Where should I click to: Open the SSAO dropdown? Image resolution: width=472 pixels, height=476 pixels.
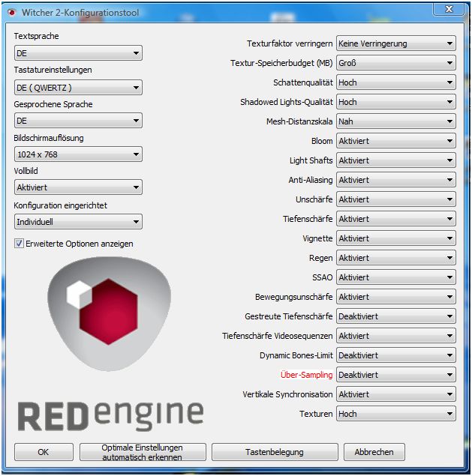396,277
